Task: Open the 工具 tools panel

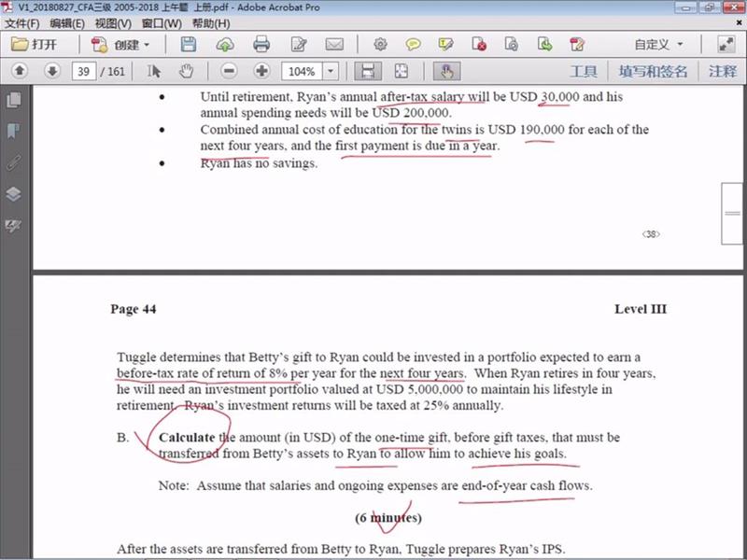Action: 584,72
